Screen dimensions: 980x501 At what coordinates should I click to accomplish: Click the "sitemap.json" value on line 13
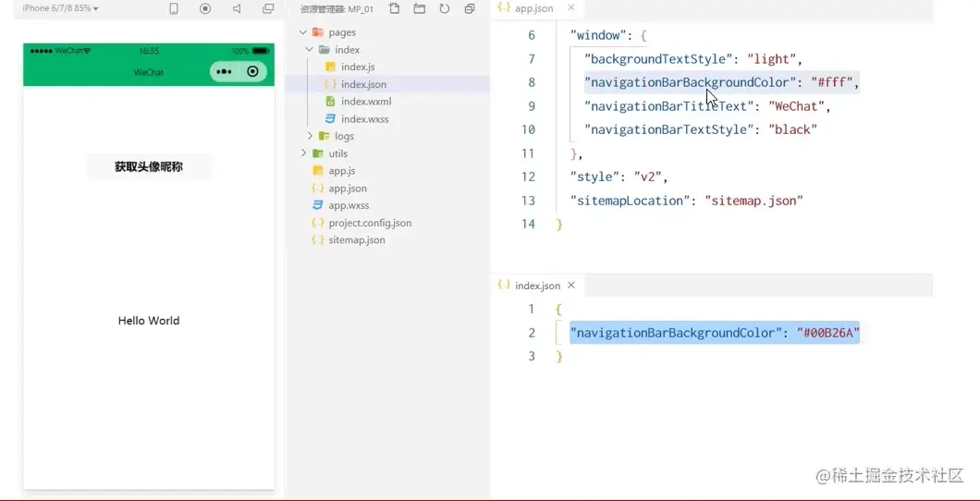pos(753,201)
